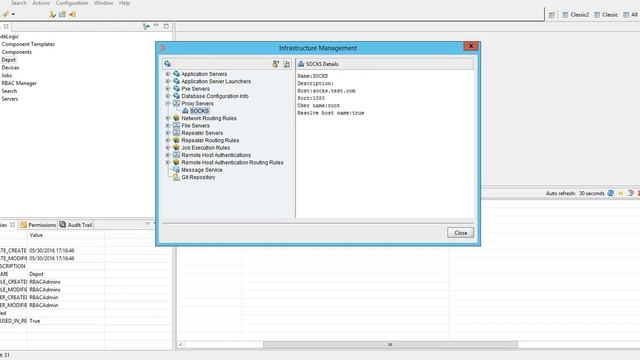Image resolution: width=640 pixels, height=360 pixels.
Task: Expand the Application Server Launchers node
Action: point(168,81)
